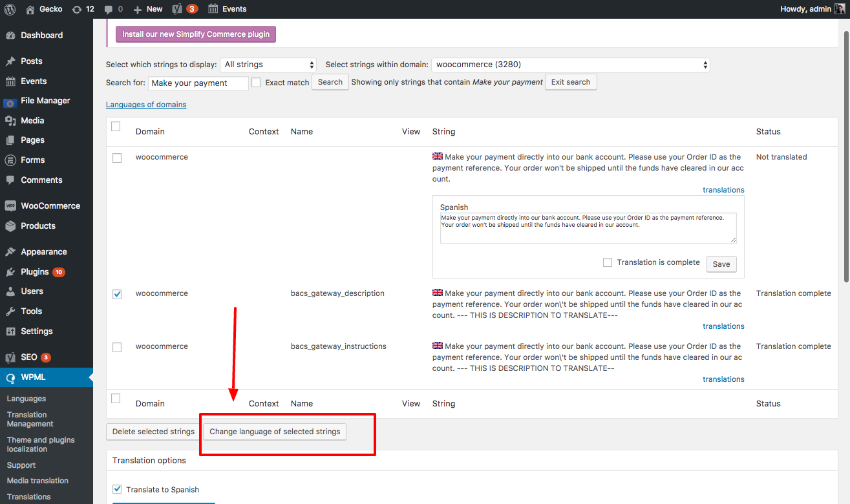850x504 pixels.
Task: Click the Products box icon
Action: (10, 226)
